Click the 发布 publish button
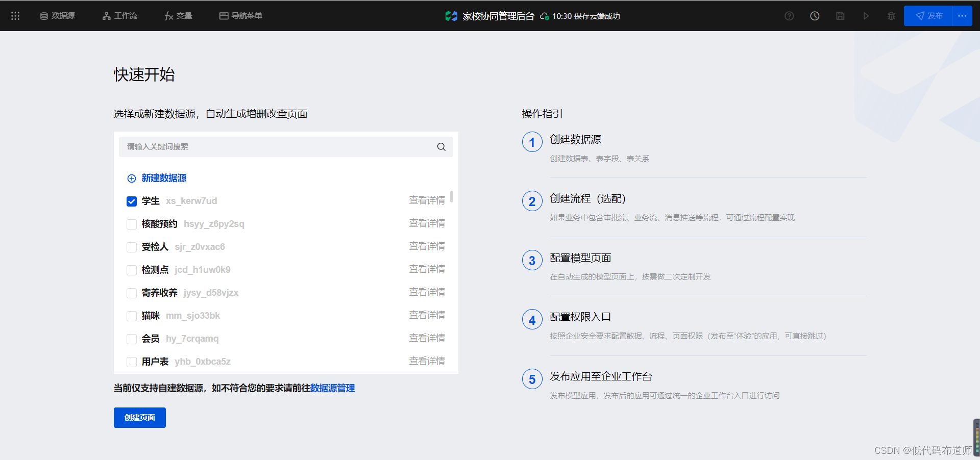 pos(928,16)
